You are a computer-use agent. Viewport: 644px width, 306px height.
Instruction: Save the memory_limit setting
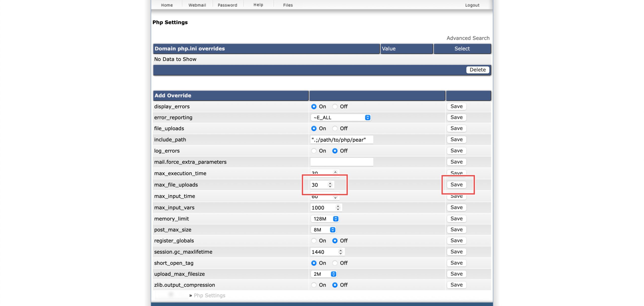pos(456,219)
